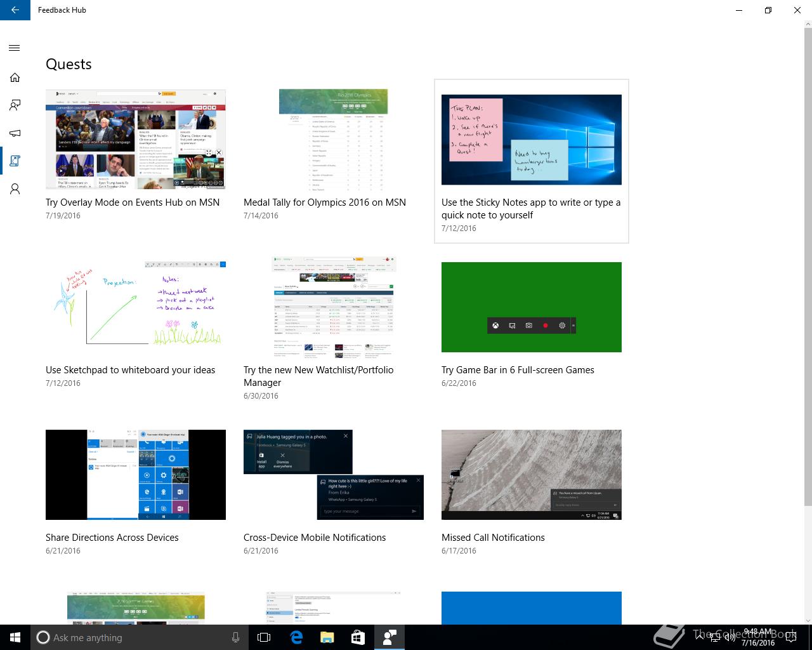Open Task View on the taskbar
This screenshot has width=812, height=650.
pyautogui.click(x=264, y=637)
